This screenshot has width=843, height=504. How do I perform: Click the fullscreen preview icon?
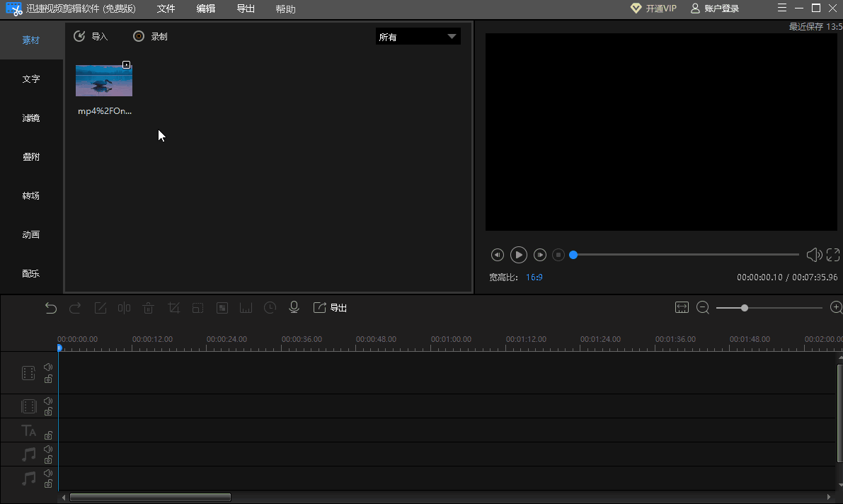[x=833, y=255]
